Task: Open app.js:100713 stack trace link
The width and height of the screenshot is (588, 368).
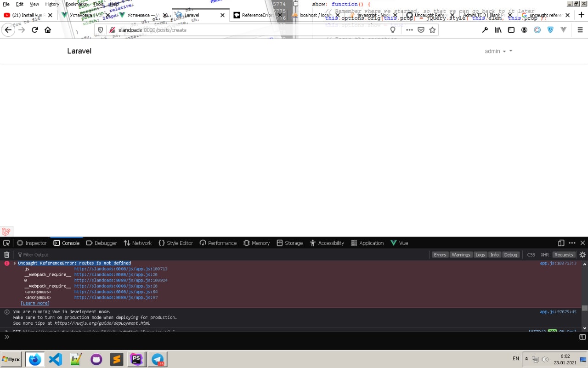Action: (x=121, y=269)
